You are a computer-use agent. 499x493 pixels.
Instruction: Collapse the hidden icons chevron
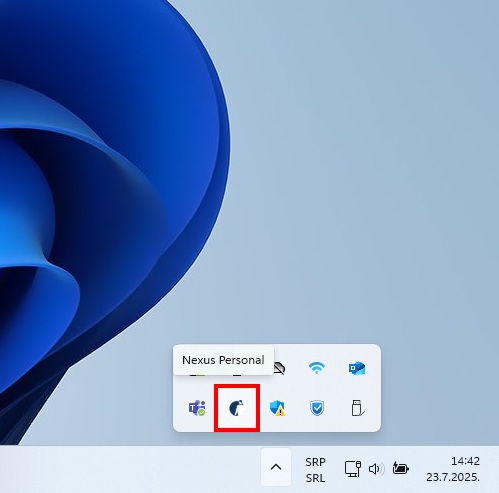coord(276,467)
